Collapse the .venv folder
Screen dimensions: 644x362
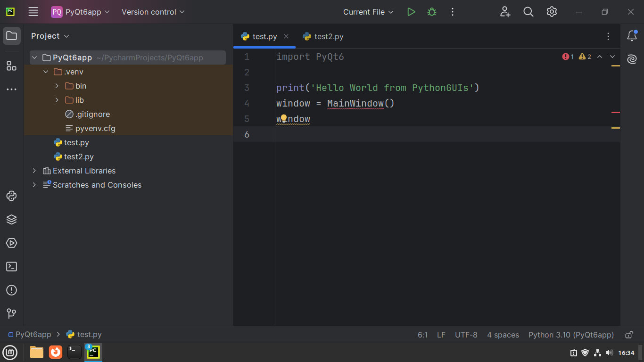point(46,72)
